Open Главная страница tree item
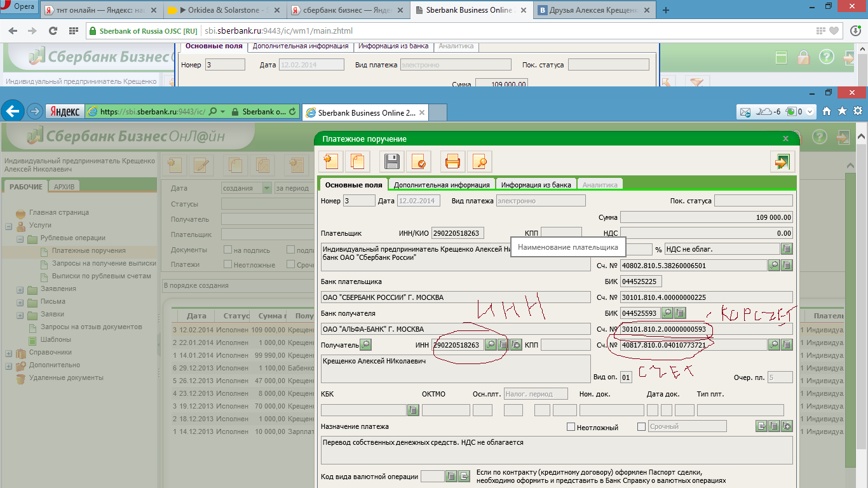This screenshot has width=868, height=488. 59,213
